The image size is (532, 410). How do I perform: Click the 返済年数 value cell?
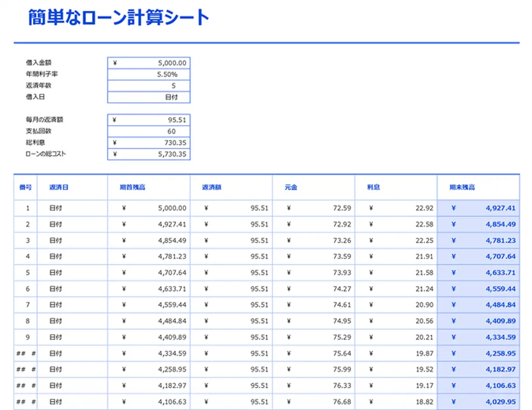(x=149, y=86)
